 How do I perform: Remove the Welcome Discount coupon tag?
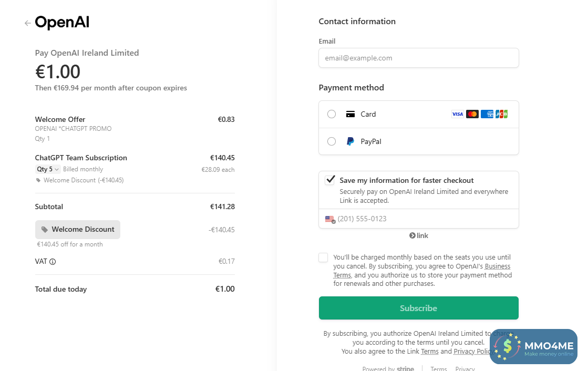pyautogui.click(x=78, y=230)
